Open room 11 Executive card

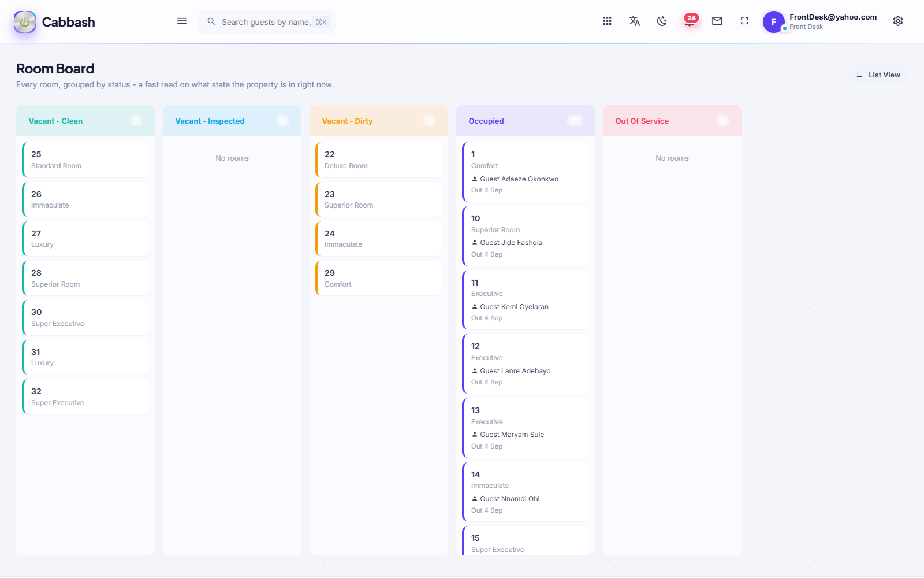coord(526,300)
